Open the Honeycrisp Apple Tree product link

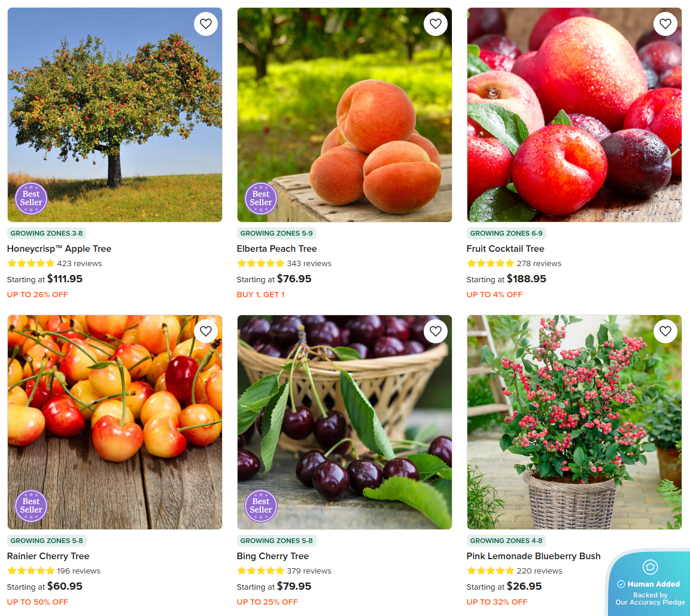[x=59, y=248]
